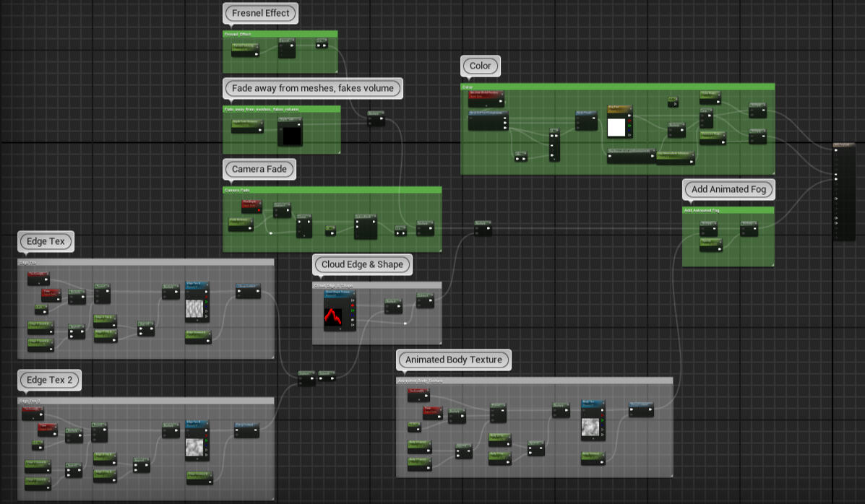
Task: Select the Color comment bubble label
Action: 480,66
